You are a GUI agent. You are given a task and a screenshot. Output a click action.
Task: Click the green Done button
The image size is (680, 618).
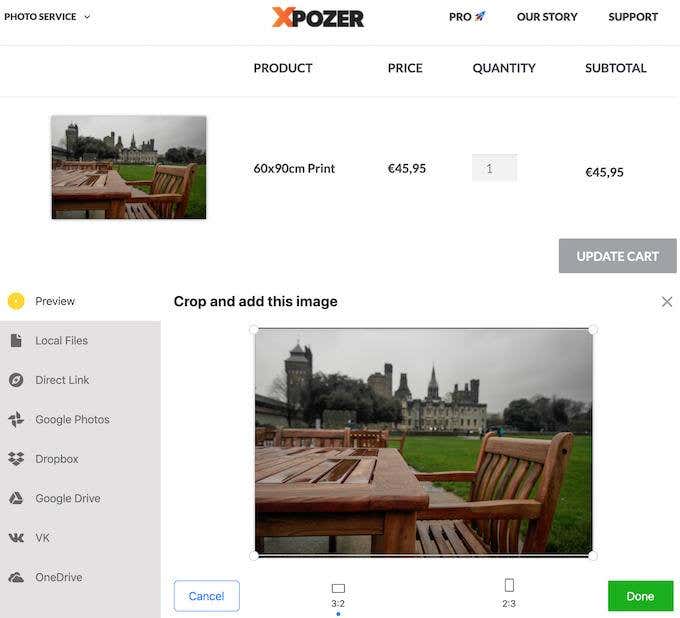coord(640,596)
